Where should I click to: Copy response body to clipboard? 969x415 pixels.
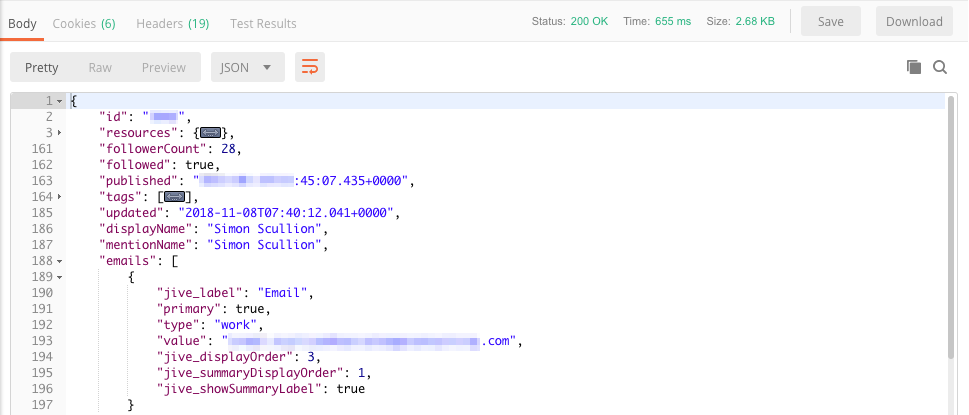(914, 67)
